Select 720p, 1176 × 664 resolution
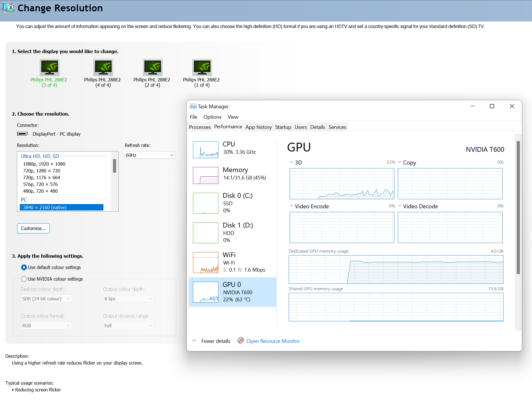The image size is (532, 403). (42, 177)
